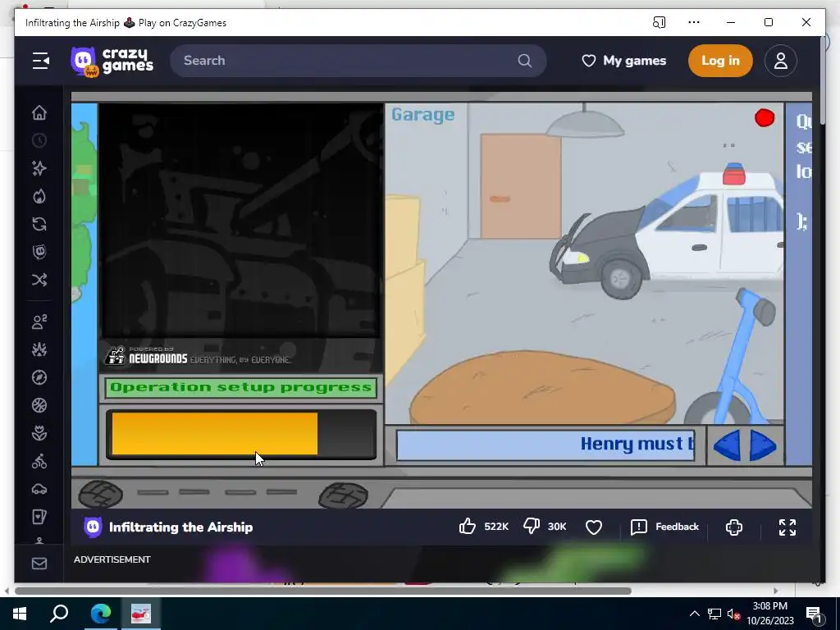
Task: Collapse the sidebar with the hamburger menu icon
Action: click(x=41, y=61)
